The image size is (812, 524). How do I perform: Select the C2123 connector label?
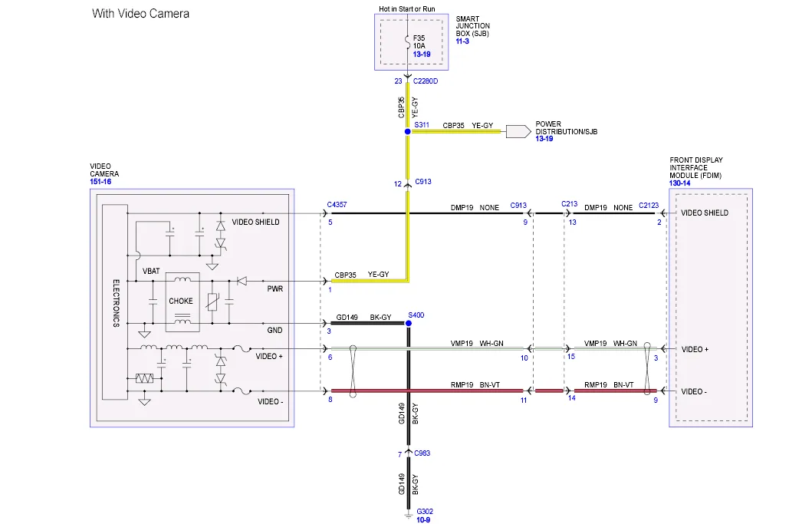(x=649, y=206)
